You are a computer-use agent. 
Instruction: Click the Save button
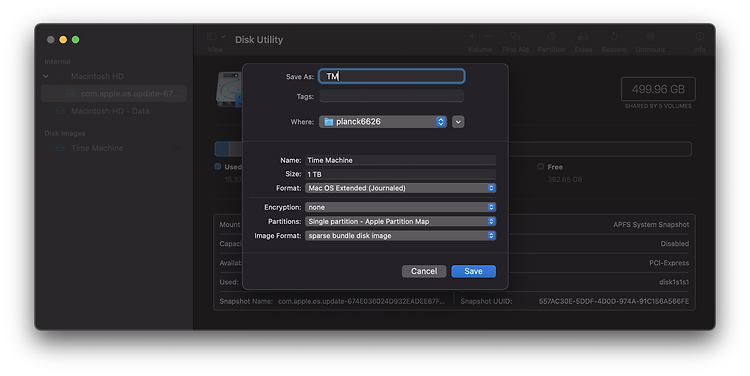coord(474,271)
